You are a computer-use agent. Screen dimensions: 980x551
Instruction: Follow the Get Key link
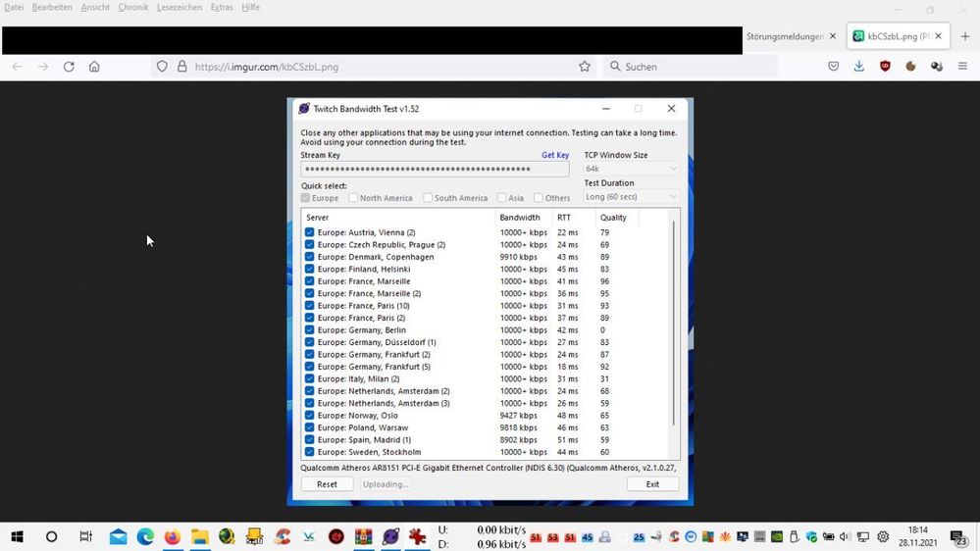tap(555, 155)
